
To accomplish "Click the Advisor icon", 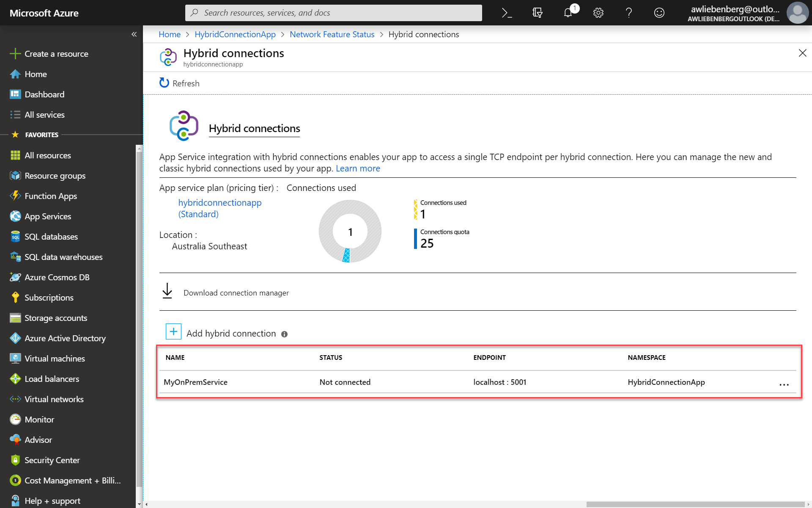I will click(x=15, y=440).
